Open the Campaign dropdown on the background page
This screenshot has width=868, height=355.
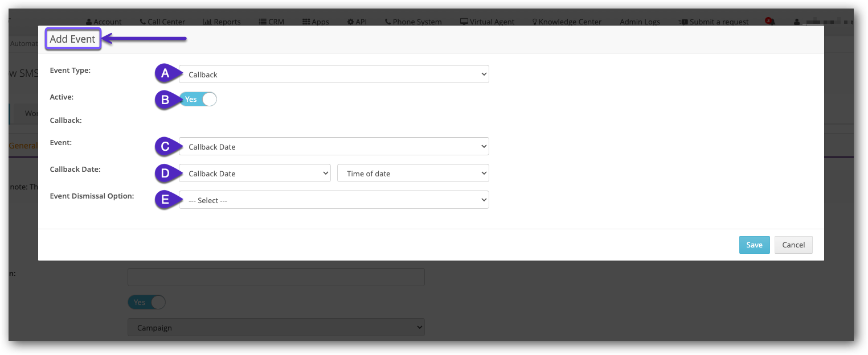[276, 327]
